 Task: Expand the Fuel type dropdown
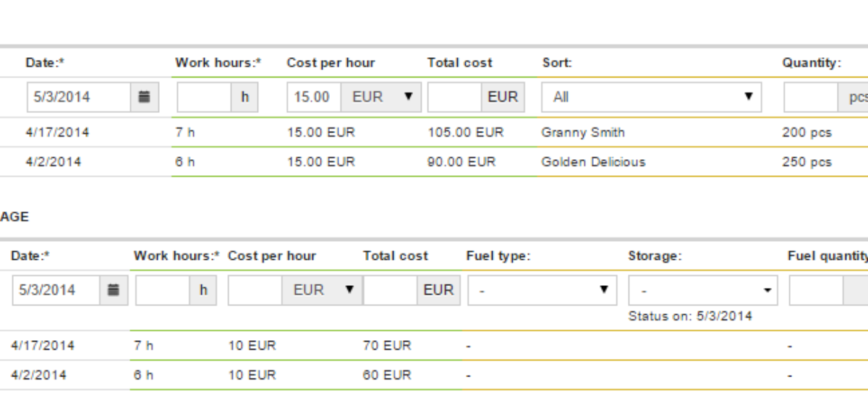point(542,290)
